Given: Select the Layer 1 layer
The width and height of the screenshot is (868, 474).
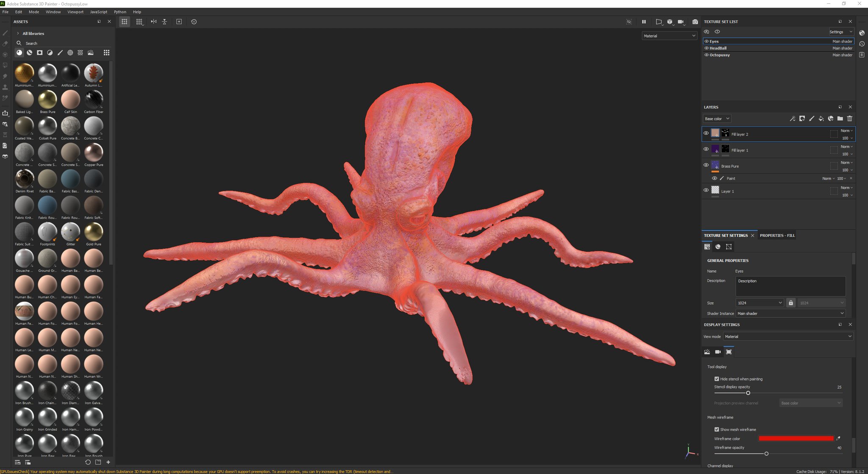Looking at the screenshot, I should pos(778,191).
